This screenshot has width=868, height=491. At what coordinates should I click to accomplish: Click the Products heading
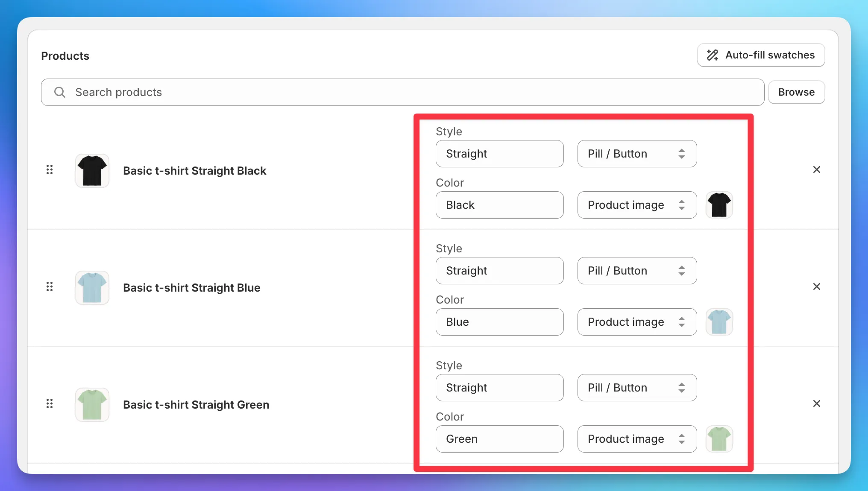point(65,56)
